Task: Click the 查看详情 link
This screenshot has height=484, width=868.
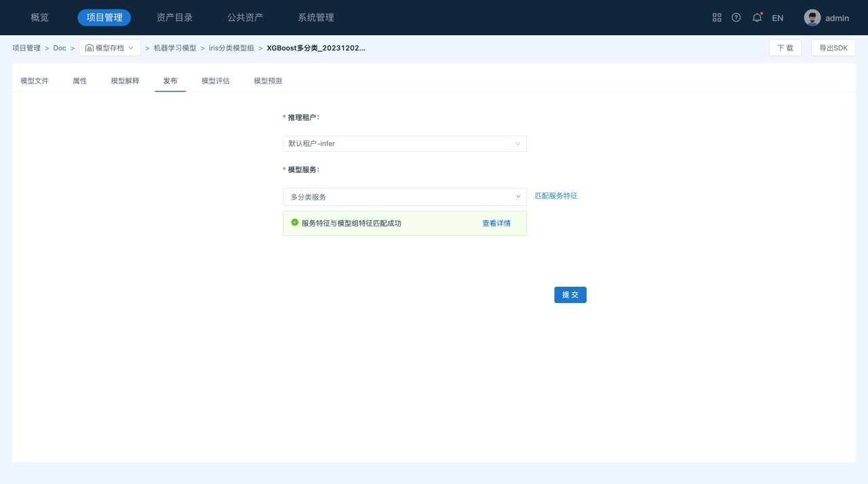Action: point(496,223)
